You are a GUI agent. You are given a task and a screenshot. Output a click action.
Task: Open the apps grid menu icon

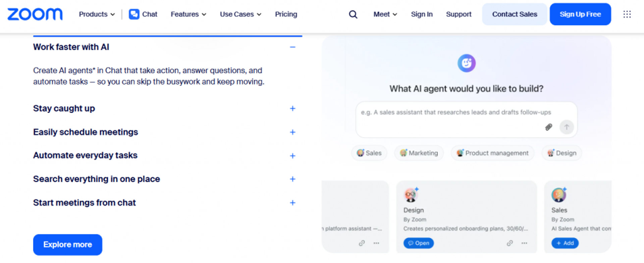tap(627, 14)
